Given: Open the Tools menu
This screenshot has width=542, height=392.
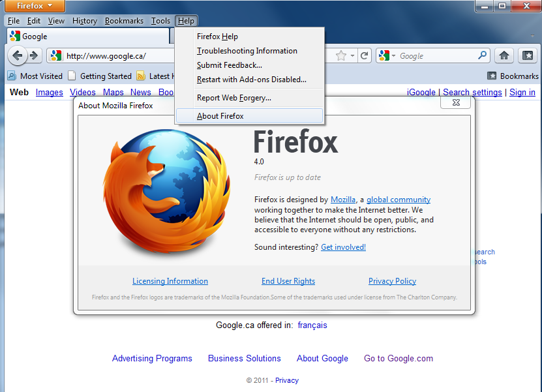Looking at the screenshot, I should [x=160, y=21].
